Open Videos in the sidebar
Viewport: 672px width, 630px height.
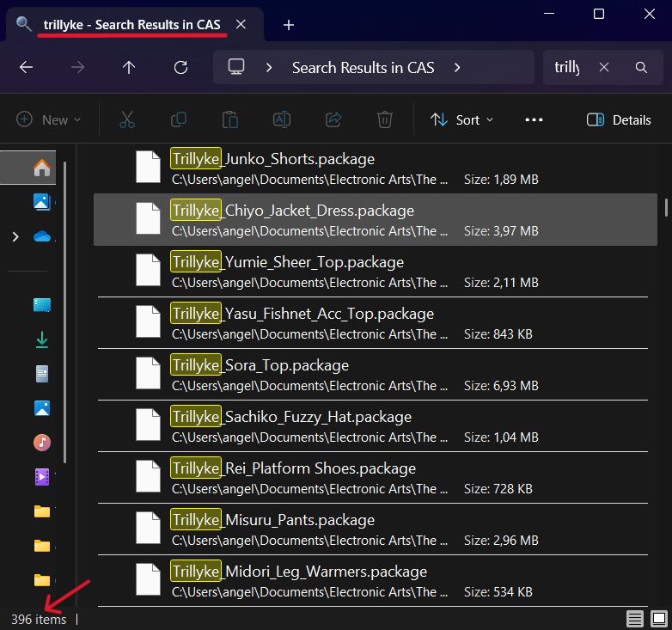click(41, 476)
